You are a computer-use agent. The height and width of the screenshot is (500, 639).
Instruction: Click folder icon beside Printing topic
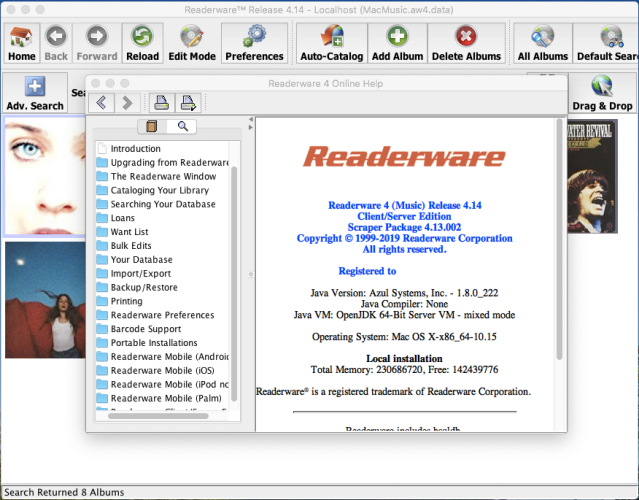102,301
